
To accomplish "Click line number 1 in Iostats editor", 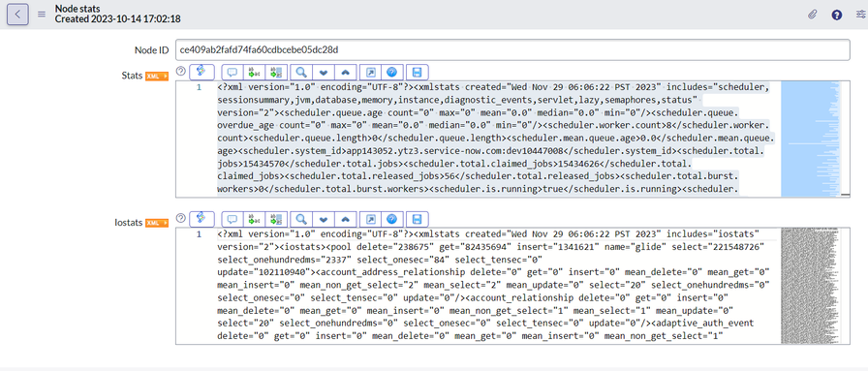I will coord(199,234).
